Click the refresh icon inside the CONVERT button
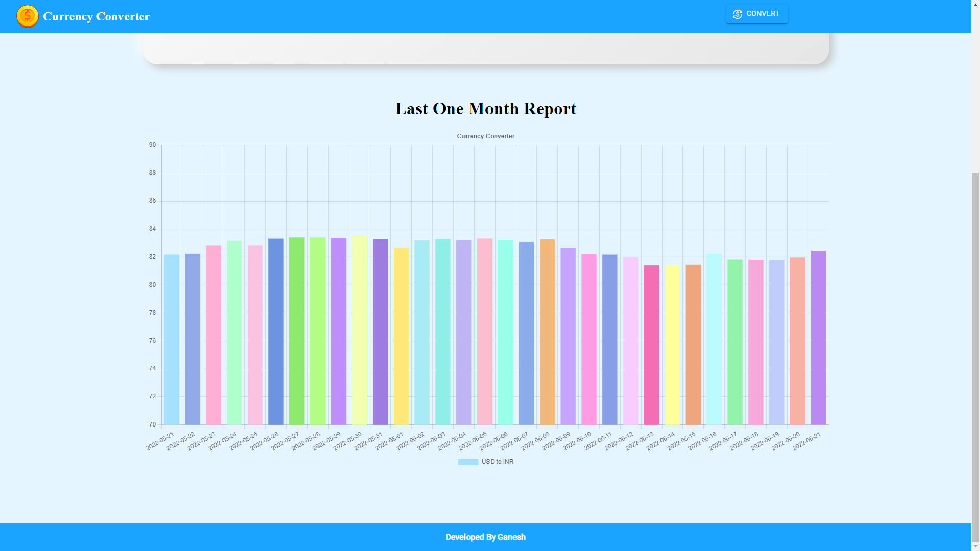This screenshot has height=551, width=980. (x=738, y=14)
